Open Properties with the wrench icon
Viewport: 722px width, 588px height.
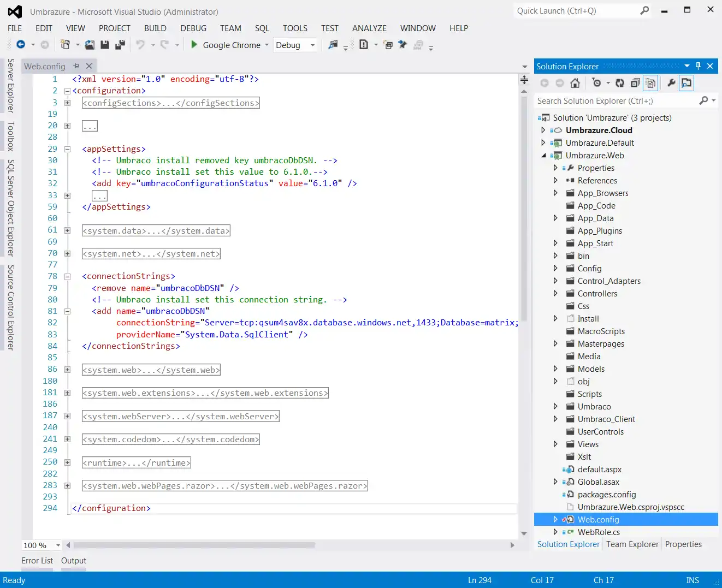(671, 83)
